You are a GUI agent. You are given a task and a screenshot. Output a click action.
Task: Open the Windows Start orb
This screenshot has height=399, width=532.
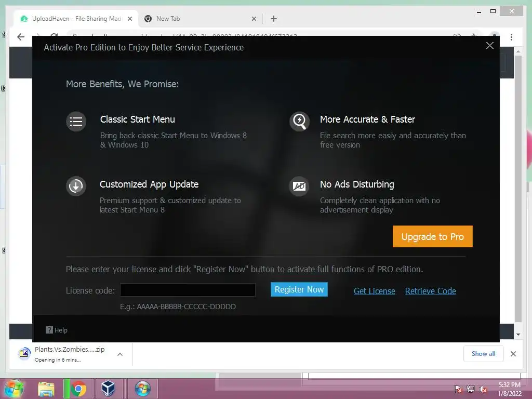tap(14, 389)
